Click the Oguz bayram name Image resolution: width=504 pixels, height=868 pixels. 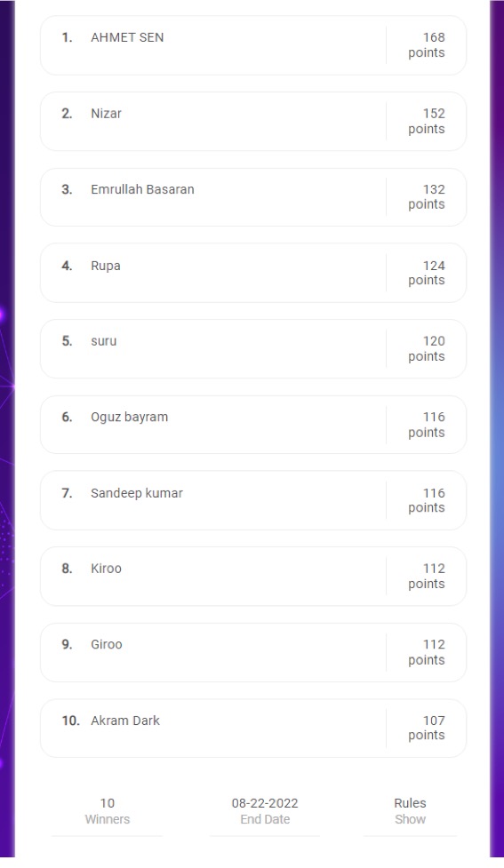(x=129, y=418)
